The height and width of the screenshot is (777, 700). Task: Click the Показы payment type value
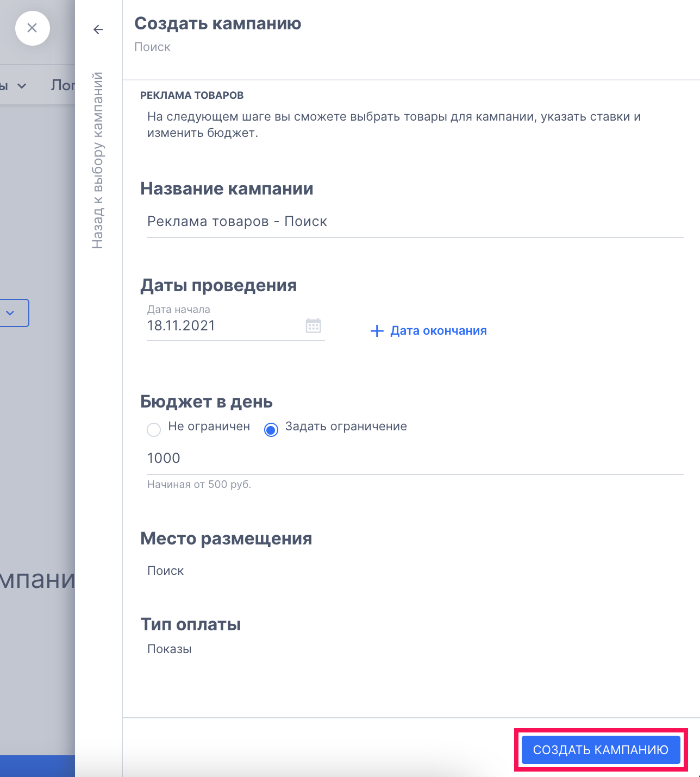(x=170, y=649)
